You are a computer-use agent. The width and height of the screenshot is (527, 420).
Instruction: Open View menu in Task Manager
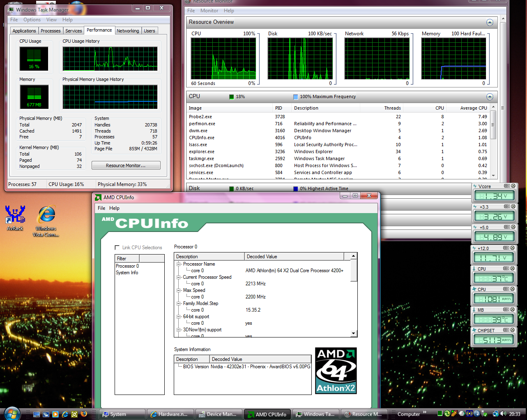click(51, 20)
